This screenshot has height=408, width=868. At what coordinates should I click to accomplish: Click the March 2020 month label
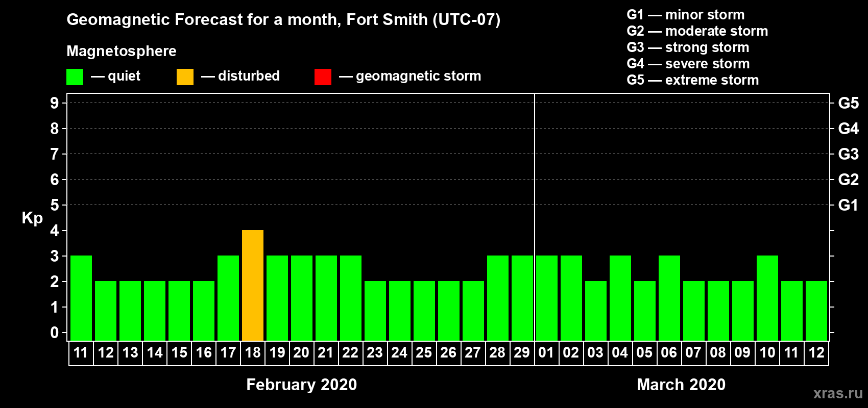pos(681,385)
